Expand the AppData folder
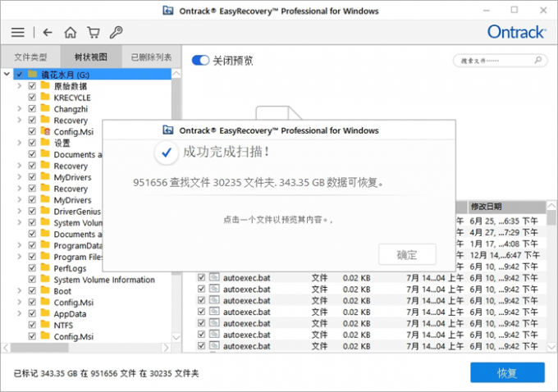This screenshot has width=558, height=392. coord(20,313)
